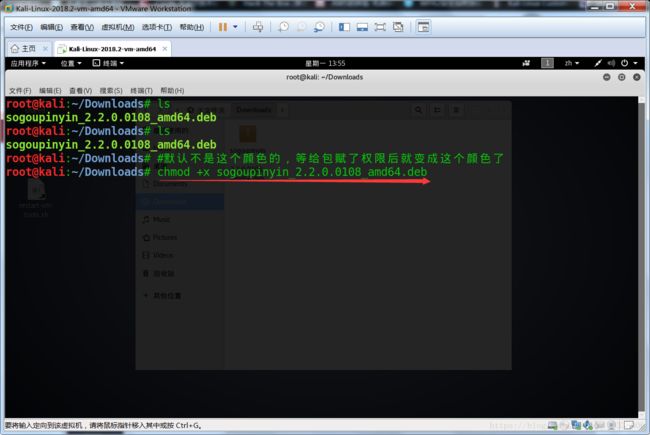
Task: Click the sound card status icon in status bar
Action: (x=599, y=425)
